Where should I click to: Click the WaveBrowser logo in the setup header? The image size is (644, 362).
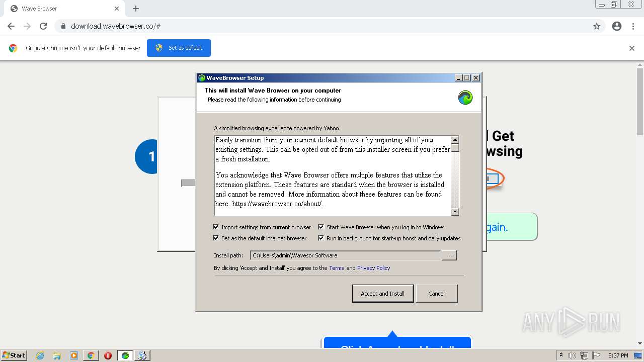pyautogui.click(x=465, y=98)
